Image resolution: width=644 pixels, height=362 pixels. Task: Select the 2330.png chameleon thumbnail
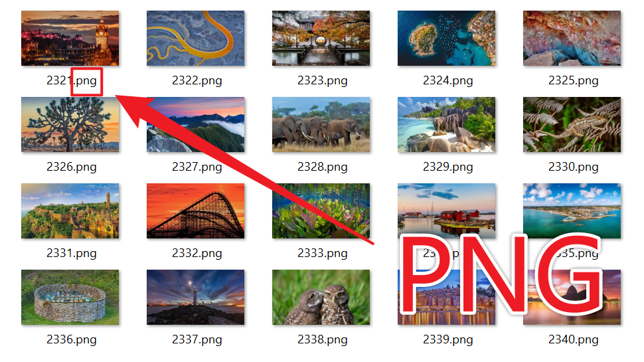click(x=572, y=124)
